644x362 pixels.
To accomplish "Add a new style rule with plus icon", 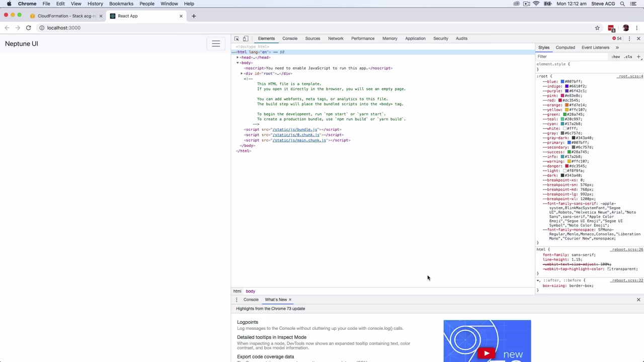I will 638,57.
